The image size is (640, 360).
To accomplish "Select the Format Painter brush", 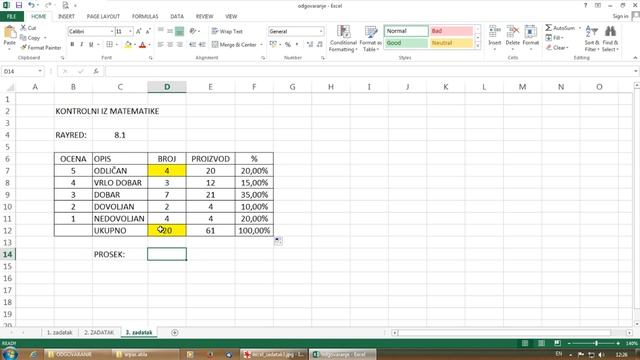I will click(x=41, y=48).
